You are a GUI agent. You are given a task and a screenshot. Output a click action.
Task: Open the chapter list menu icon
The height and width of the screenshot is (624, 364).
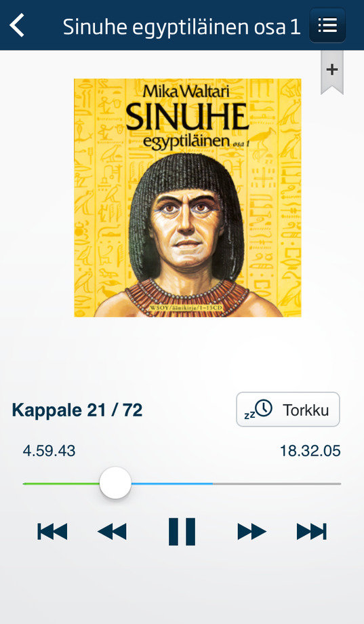[327, 26]
